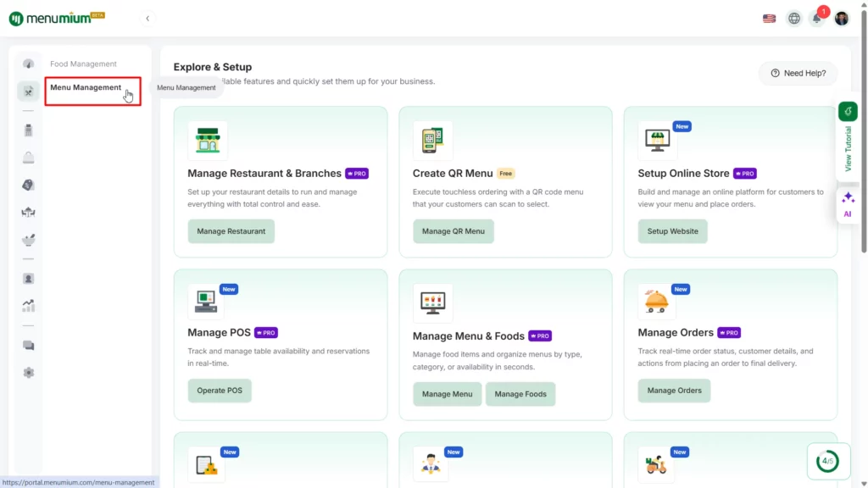The image size is (868, 488).
Task: Click the Manage Menu & Foods screen icon
Action: click(432, 302)
